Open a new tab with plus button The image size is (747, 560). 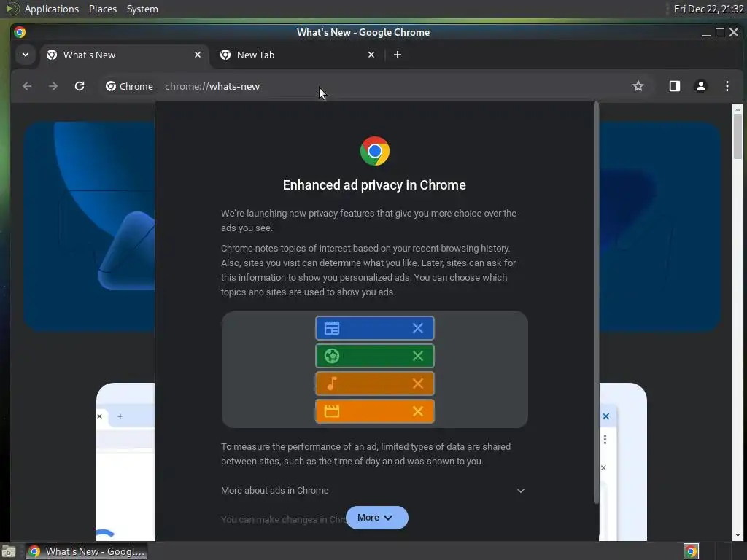(398, 55)
